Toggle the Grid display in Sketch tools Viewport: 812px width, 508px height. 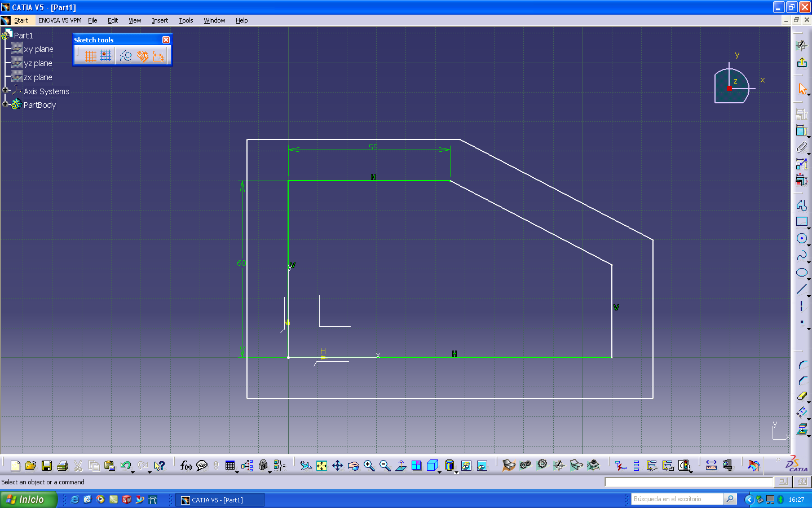coord(90,55)
